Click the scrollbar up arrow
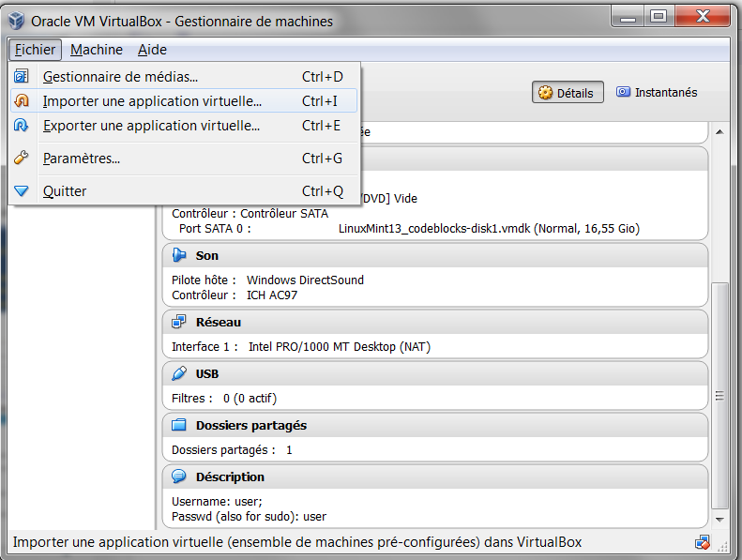Viewport: 742px width, 560px height. click(x=719, y=132)
